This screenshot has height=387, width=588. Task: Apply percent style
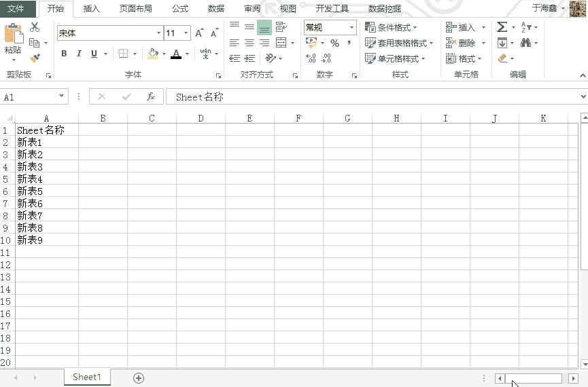tap(335, 43)
